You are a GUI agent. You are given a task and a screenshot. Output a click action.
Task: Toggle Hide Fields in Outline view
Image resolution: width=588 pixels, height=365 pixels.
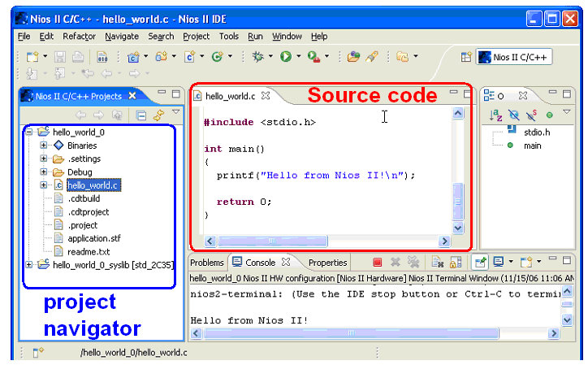(513, 115)
